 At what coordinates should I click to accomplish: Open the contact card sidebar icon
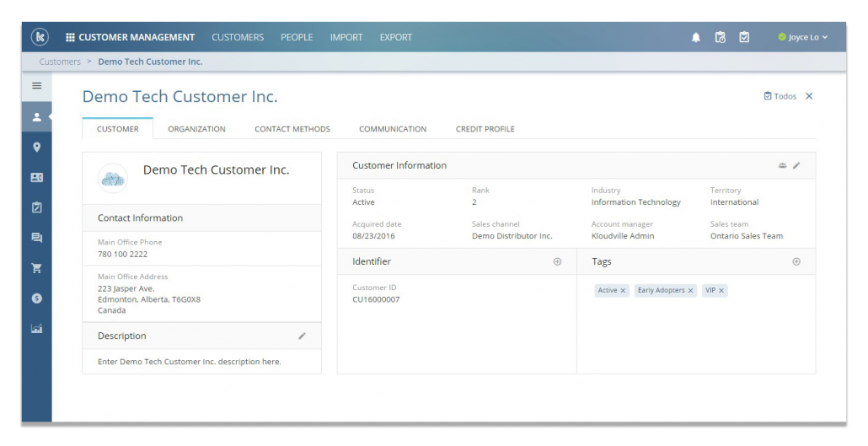(36, 177)
